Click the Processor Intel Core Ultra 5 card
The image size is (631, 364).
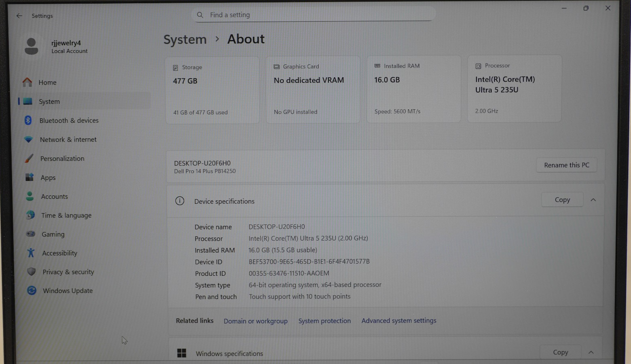(x=514, y=89)
